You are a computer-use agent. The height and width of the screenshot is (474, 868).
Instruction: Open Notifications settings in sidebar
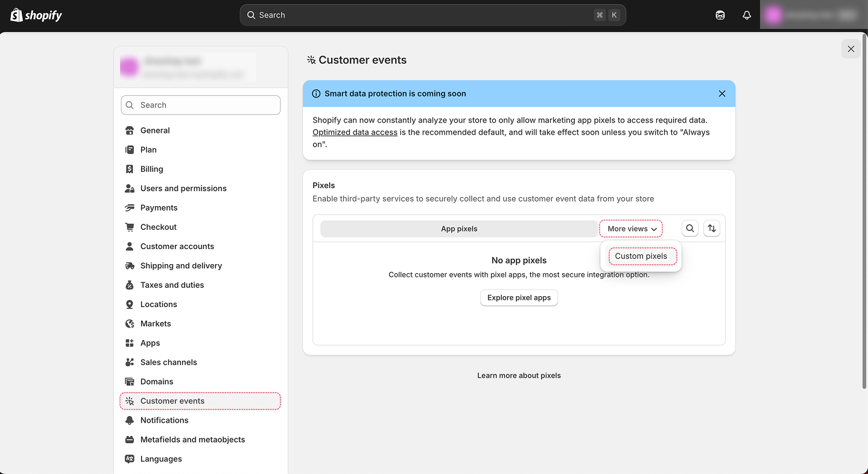tap(164, 420)
